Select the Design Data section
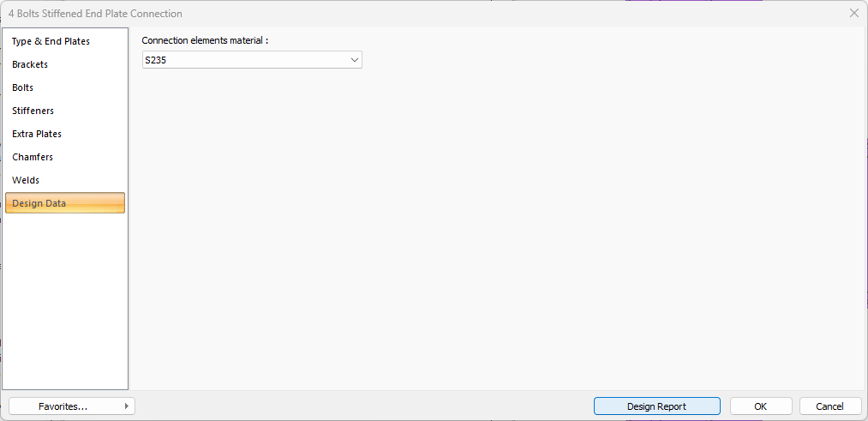 (x=65, y=203)
